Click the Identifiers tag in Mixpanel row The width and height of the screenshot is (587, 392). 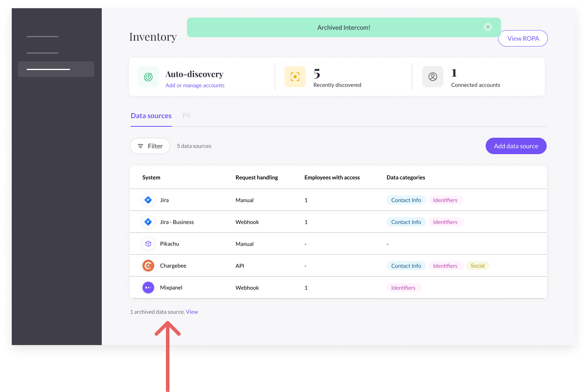pyautogui.click(x=403, y=288)
